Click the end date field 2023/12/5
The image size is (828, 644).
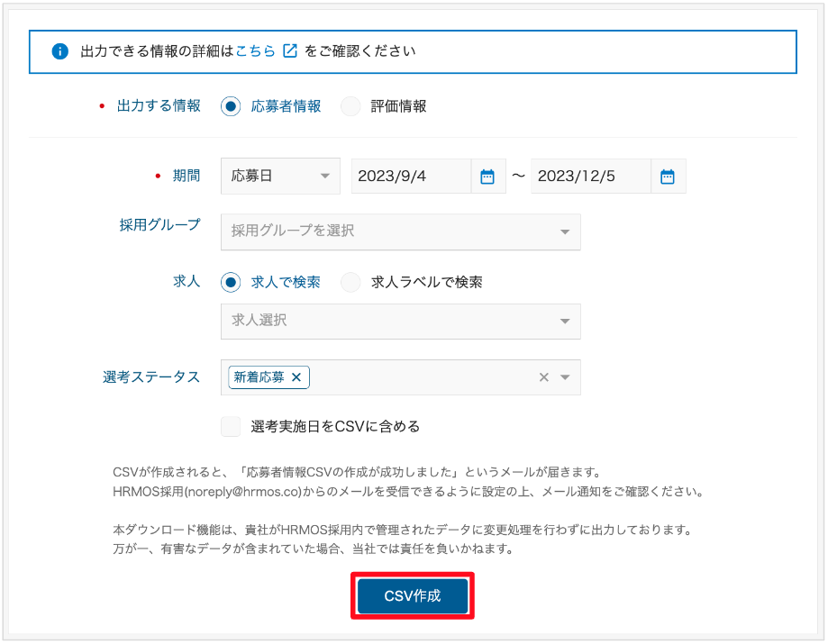(590, 177)
